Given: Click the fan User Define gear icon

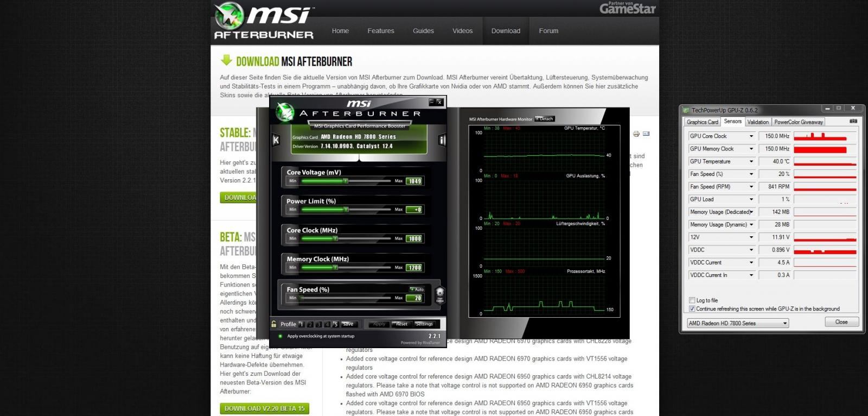Looking at the screenshot, I should click(x=440, y=294).
